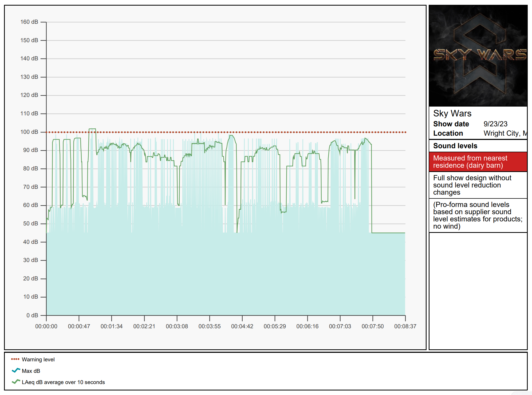Select the Sound levels section header
Screen dimensions: 532x395
455,146
